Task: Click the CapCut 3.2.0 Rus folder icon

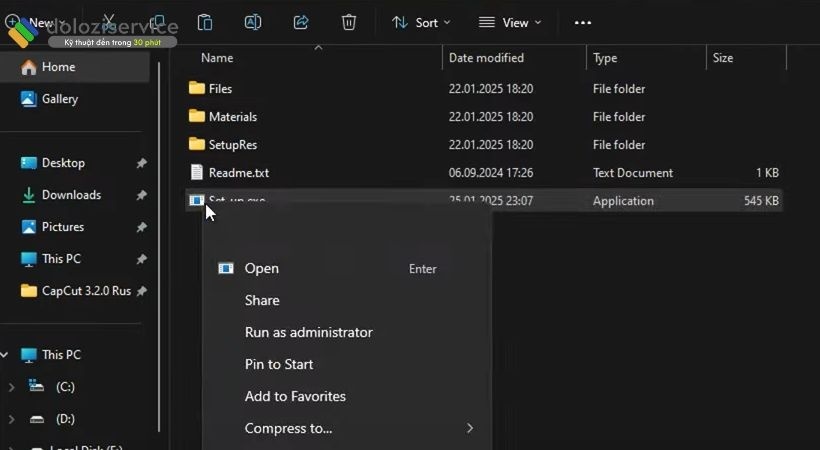Action: tap(28, 290)
